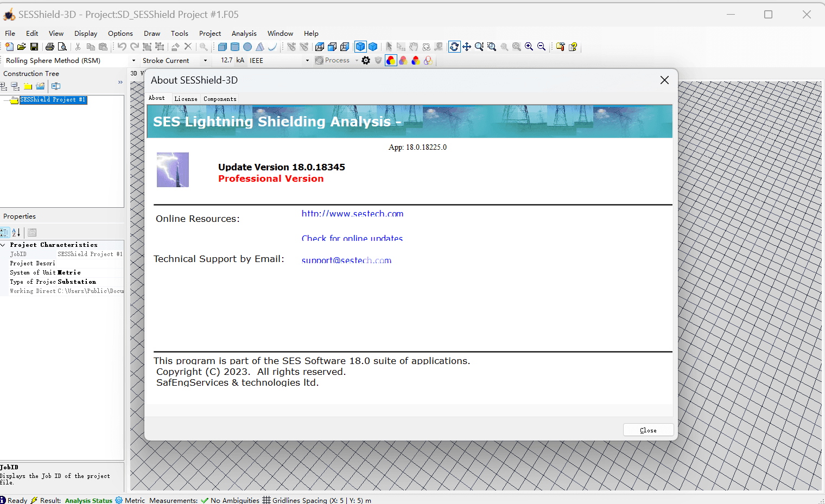Select the Box shape draw tool
This screenshot has height=504, width=825.
click(x=223, y=47)
